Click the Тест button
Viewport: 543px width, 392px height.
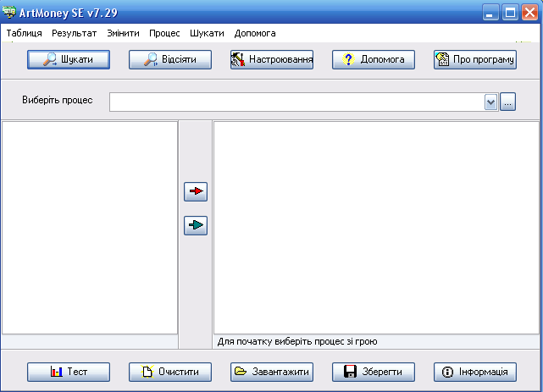[x=69, y=372]
